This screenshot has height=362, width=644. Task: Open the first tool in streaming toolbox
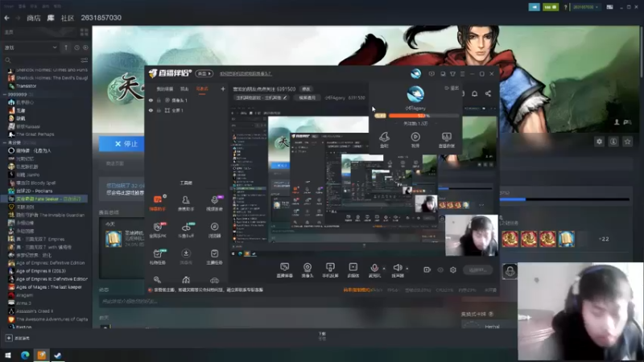(157, 203)
